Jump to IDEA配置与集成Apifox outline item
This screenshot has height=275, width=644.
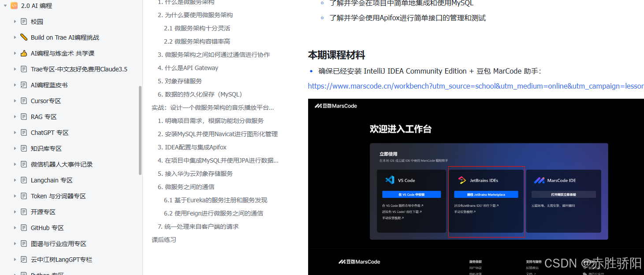click(192, 147)
